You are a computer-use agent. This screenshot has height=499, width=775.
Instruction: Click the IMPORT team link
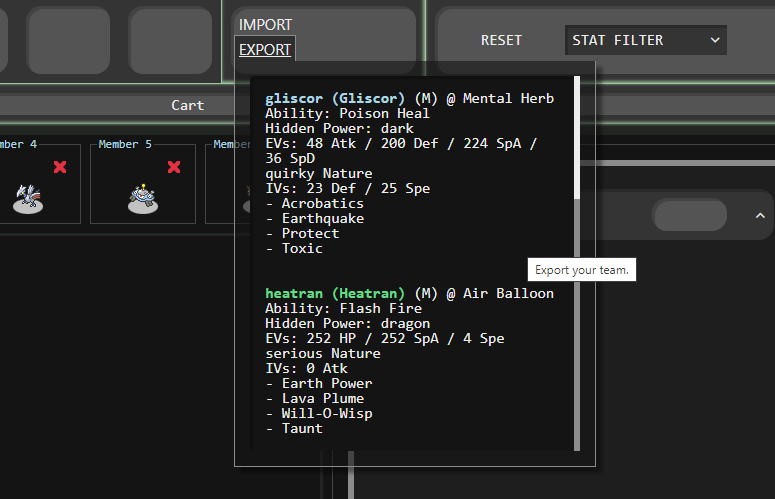tap(265, 24)
